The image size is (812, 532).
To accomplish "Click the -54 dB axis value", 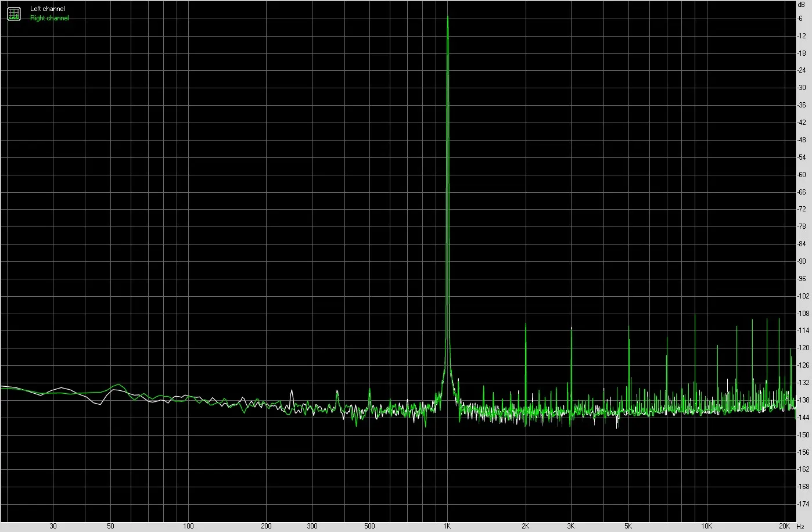I will coord(802,157).
